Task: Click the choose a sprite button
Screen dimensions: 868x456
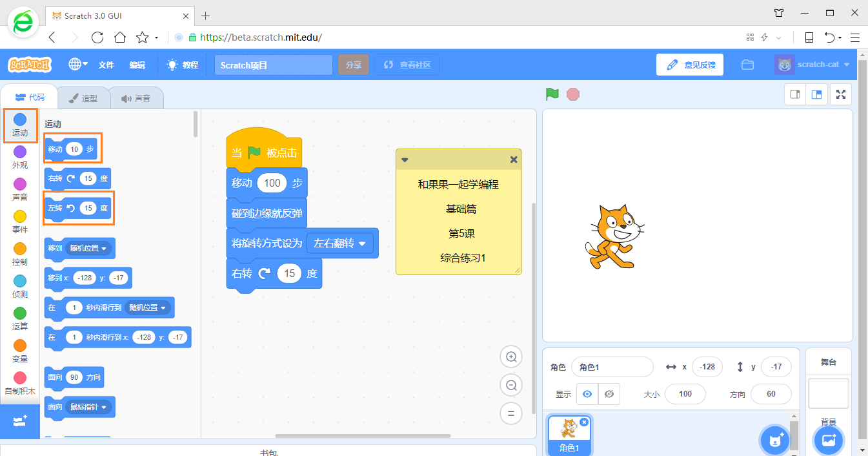Action: (775, 440)
